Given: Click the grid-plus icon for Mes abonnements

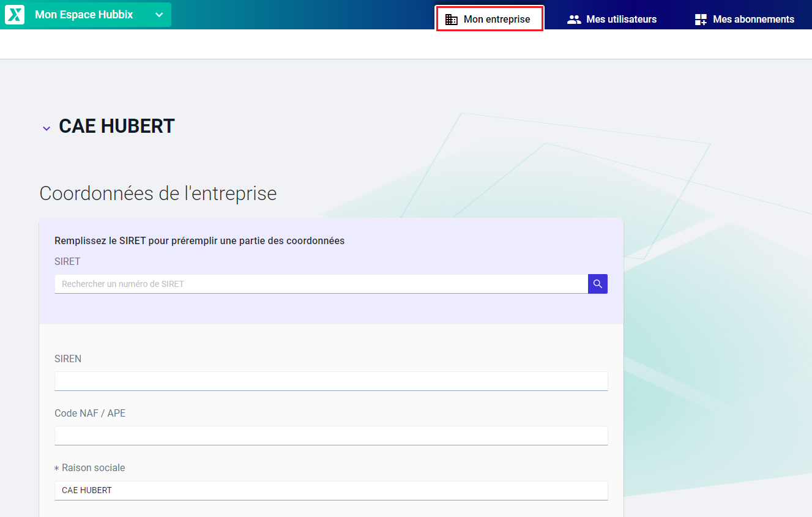Looking at the screenshot, I should tap(701, 20).
